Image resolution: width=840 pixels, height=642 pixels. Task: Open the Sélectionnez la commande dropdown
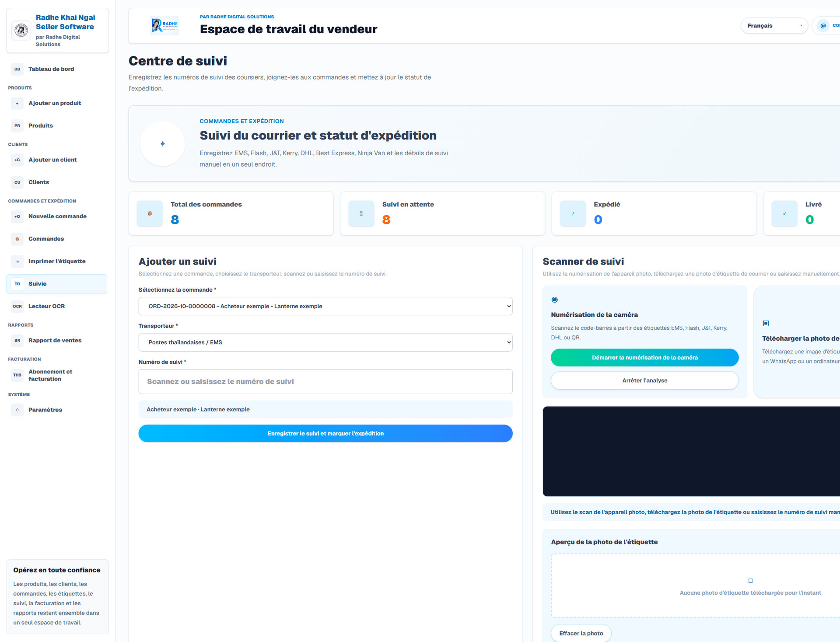click(325, 306)
